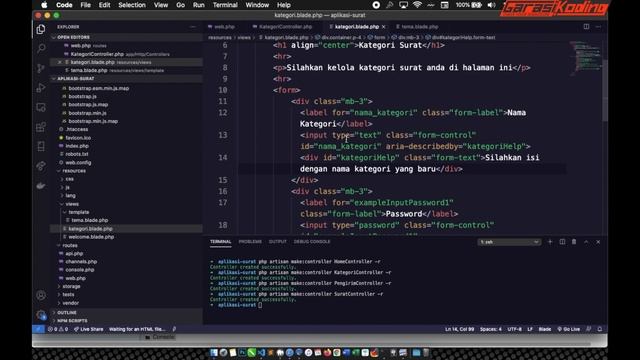
Task: Open the Terminal menu in menu bar
Action: [x=225, y=5]
